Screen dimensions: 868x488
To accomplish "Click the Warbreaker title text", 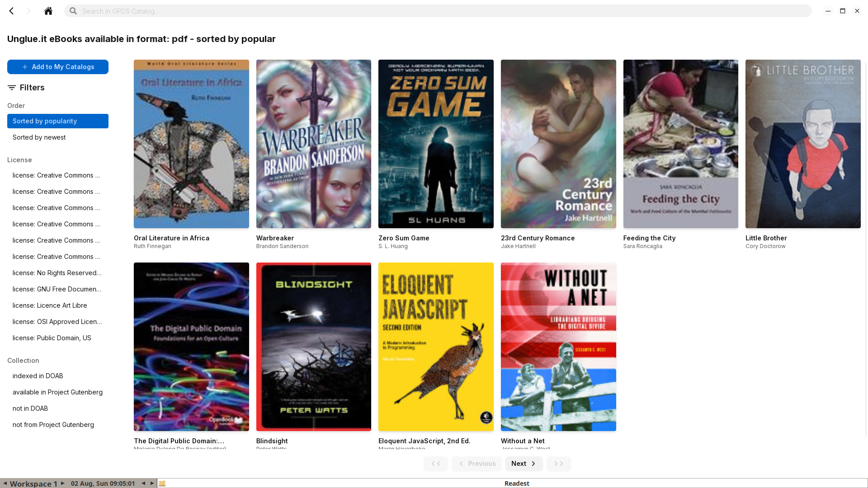I will pyautogui.click(x=275, y=238).
